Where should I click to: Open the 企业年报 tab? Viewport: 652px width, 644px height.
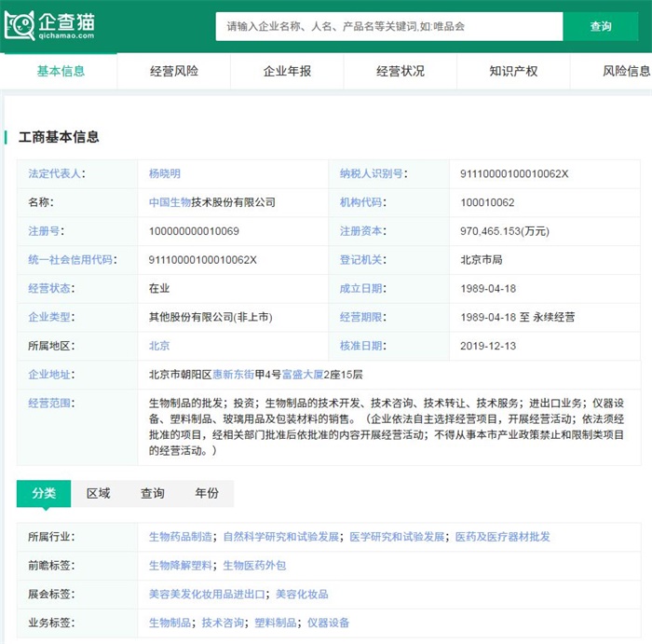(x=287, y=71)
